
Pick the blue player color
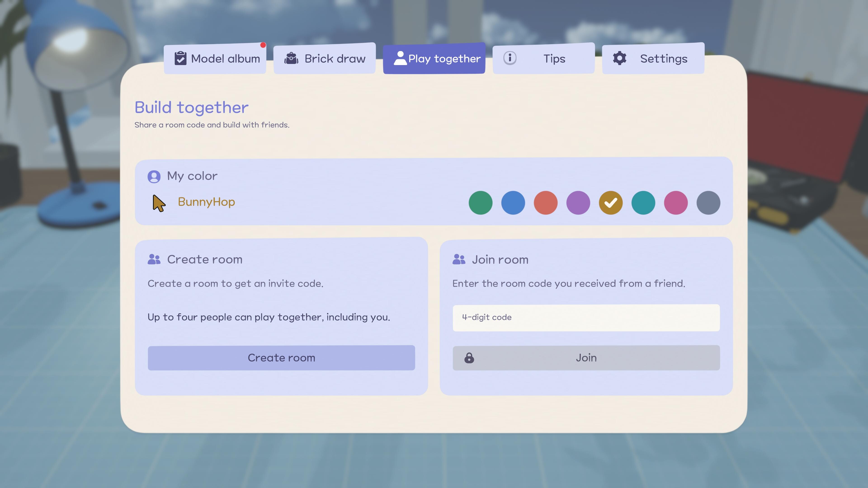tap(513, 203)
